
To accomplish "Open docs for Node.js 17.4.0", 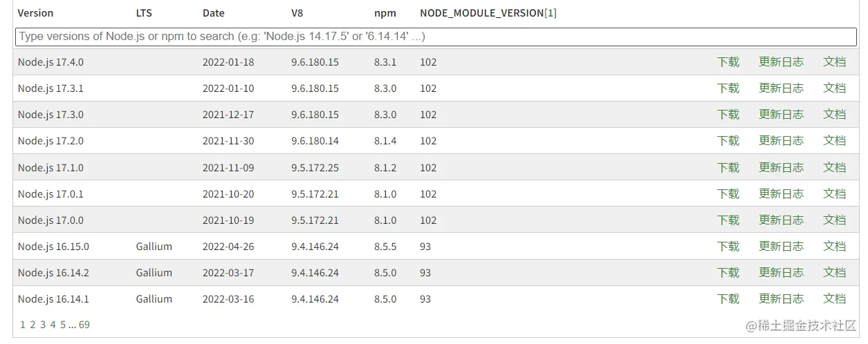I will [835, 62].
